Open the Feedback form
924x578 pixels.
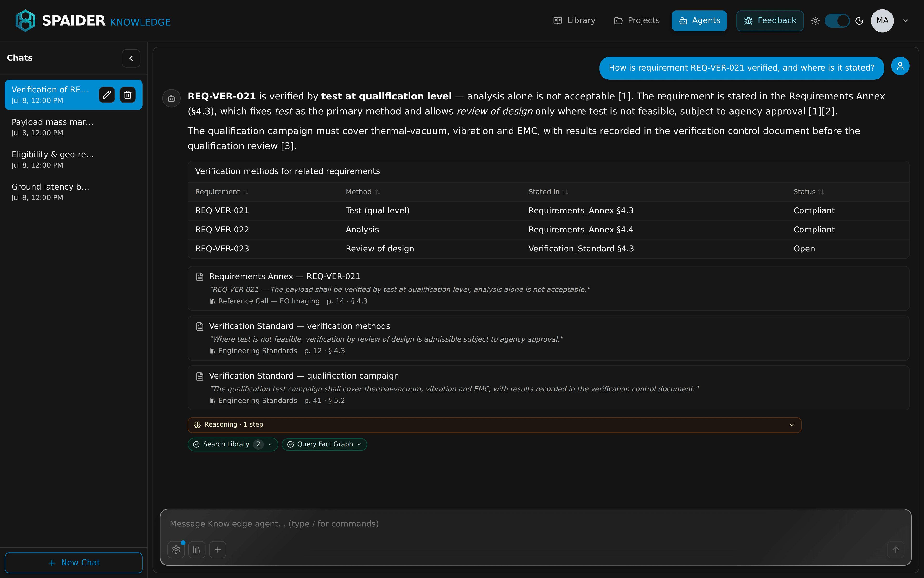[770, 21]
